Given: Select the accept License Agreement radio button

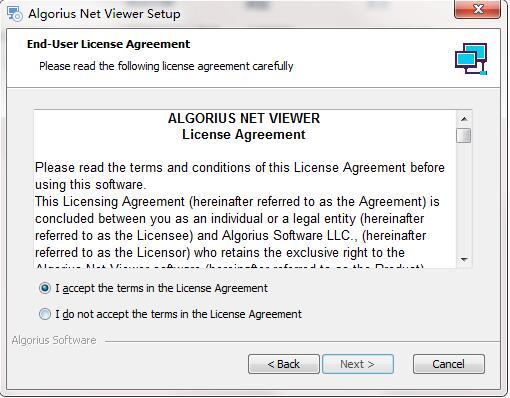Looking at the screenshot, I should (x=45, y=288).
